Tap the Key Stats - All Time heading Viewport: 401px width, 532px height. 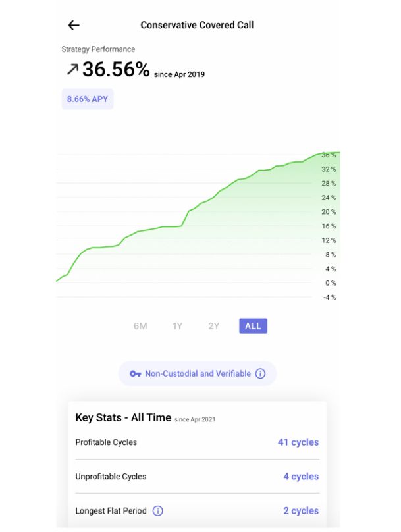coord(123,417)
